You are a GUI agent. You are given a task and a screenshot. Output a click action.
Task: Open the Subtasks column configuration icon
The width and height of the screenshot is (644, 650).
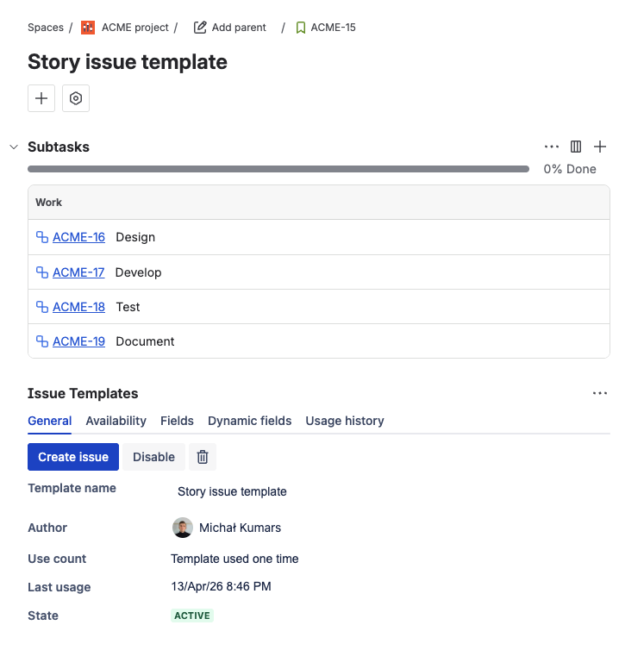tap(576, 147)
